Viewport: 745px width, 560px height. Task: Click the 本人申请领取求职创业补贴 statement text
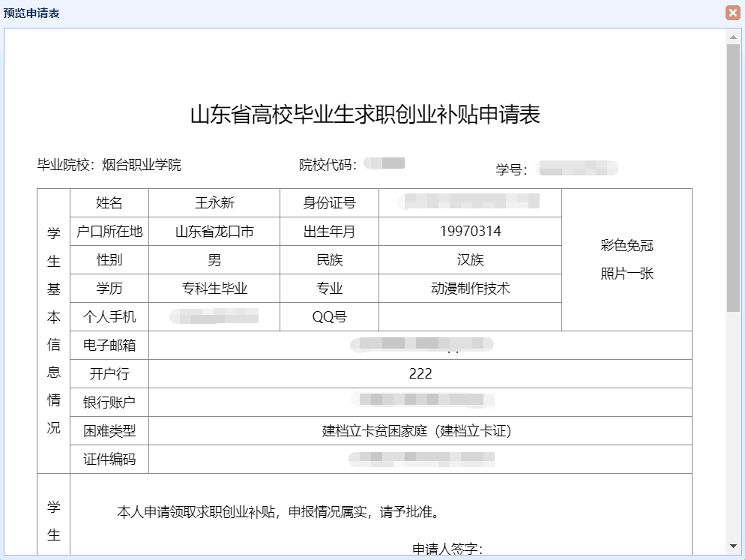(x=277, y=513)
